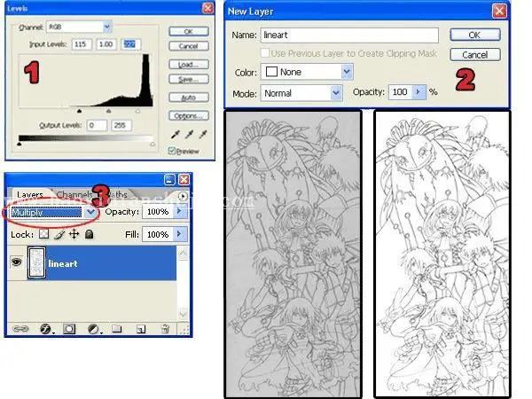
Task: Switch to the Layers tab
Action: click(30, 195)
